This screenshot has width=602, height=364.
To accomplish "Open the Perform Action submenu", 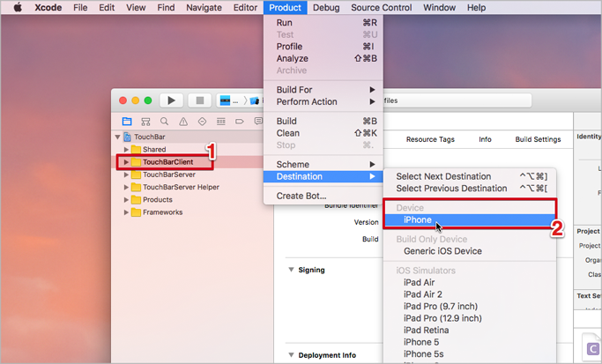I will tap(323, 101).
